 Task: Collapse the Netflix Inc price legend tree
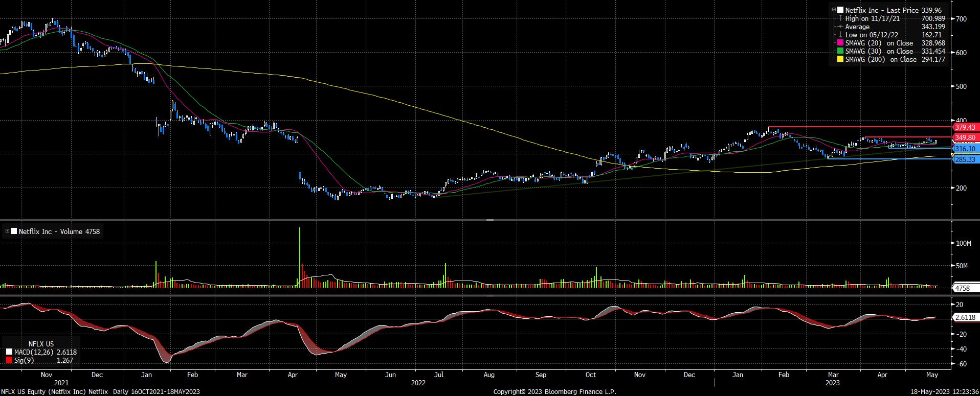click(835, 10)
